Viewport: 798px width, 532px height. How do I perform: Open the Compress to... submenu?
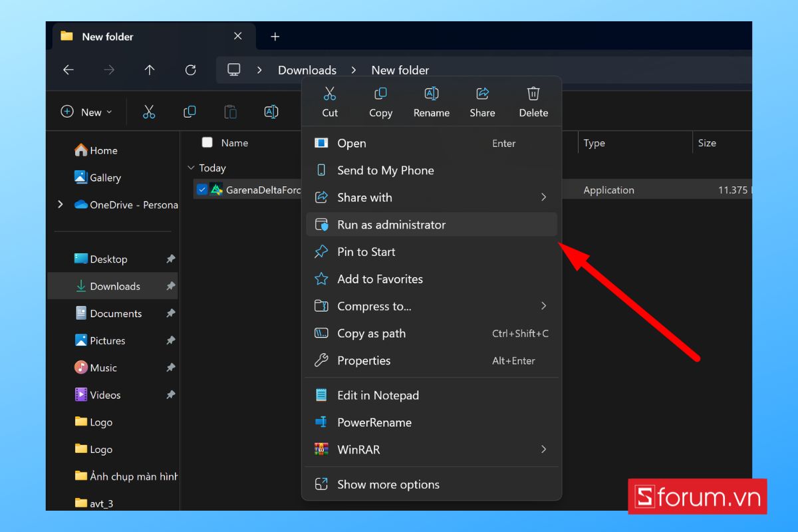(x=432, y=307)
